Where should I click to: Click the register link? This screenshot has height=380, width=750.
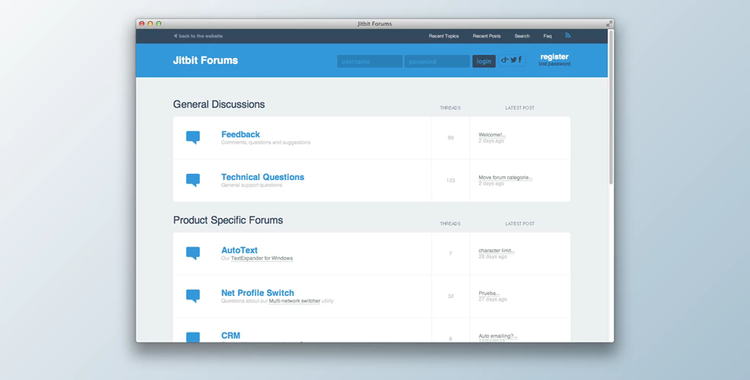pyautogui.click(x=554, y=56)
